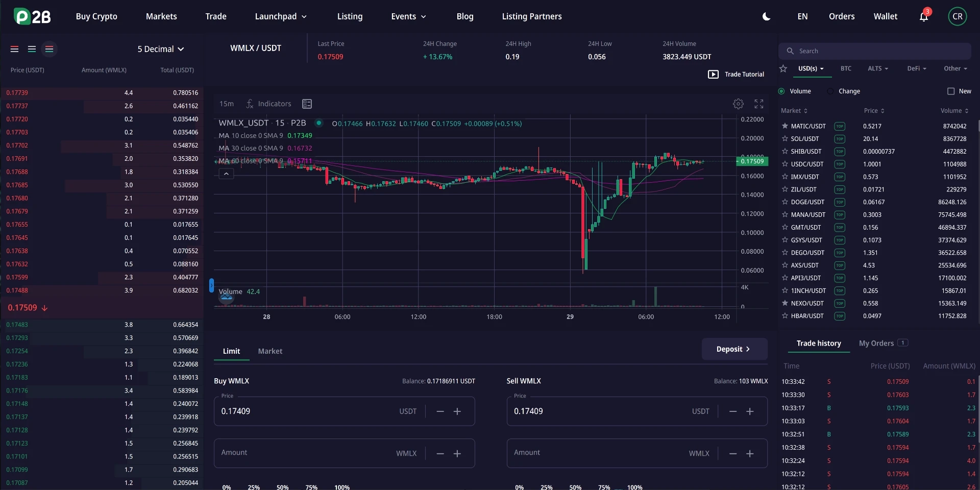Unfavorite MATIC/USDT star

point(785,126)
